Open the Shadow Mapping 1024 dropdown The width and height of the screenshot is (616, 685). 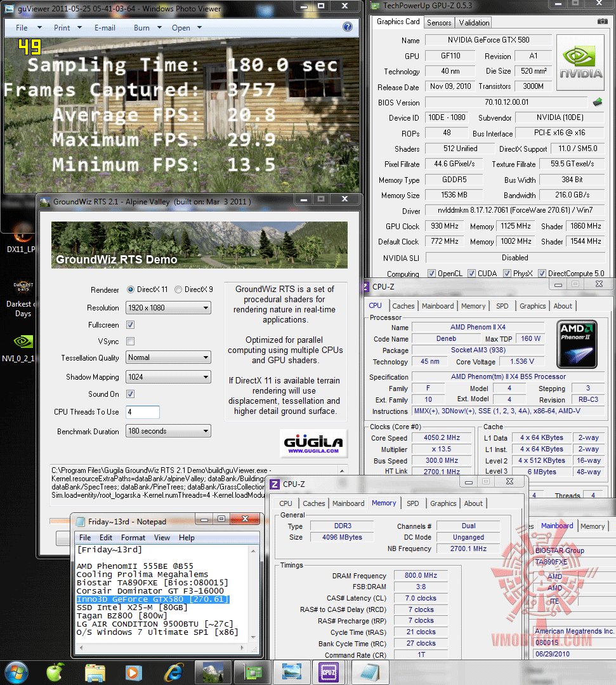coord(168,376)
